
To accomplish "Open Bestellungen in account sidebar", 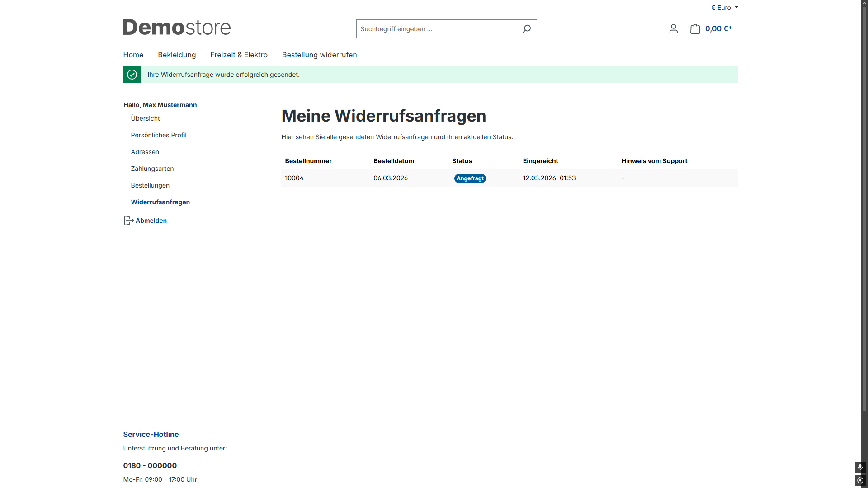I will pyautogui.click(x=150, y=185).
